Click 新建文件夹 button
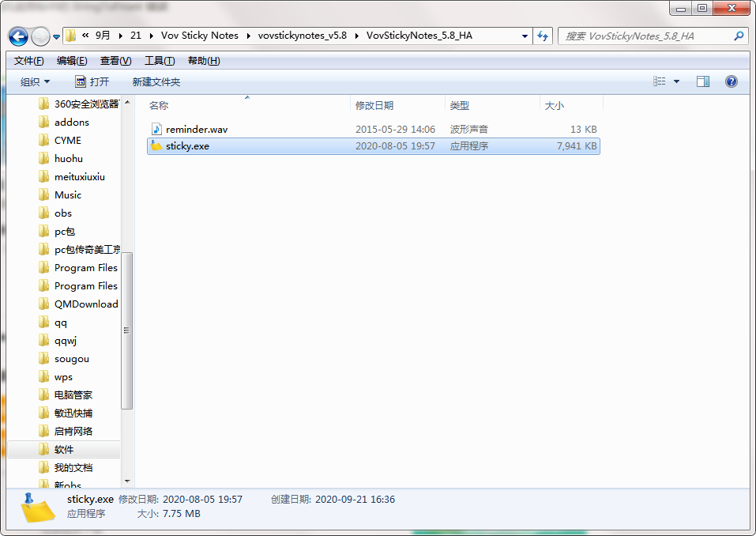Viewport: 756px width, 536px height. [x=156, y=82]
